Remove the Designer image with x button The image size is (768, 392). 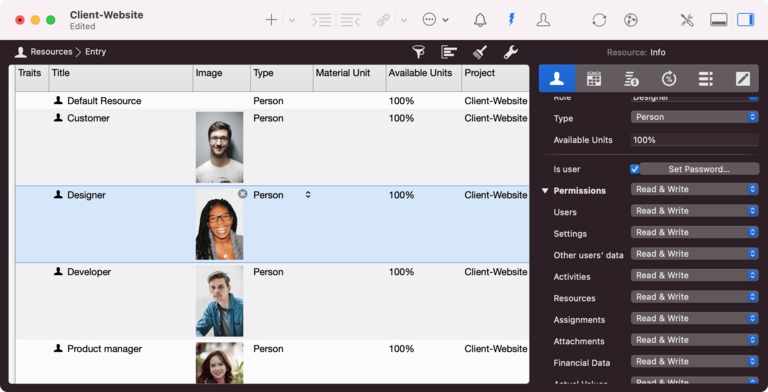click(x=242, y=194)
